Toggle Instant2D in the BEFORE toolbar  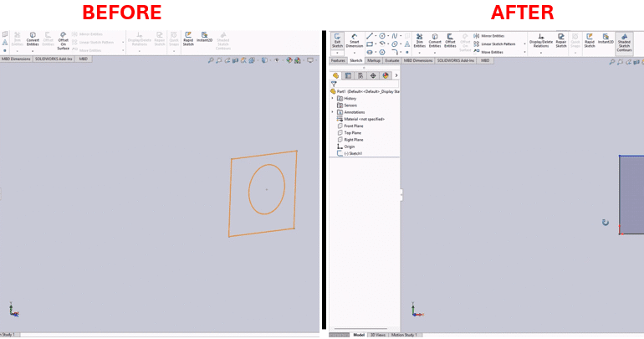coord(205,38)
